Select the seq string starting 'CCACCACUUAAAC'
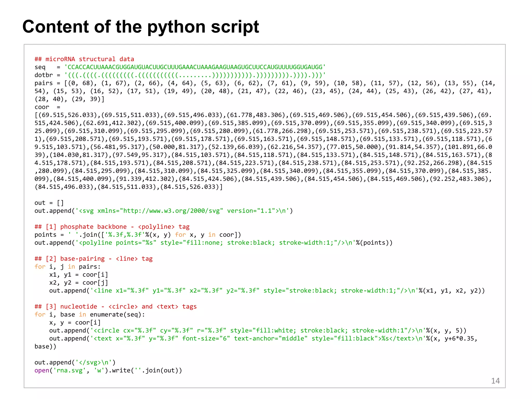The width and height of the screenshot is (532, 399). [195, 67]
